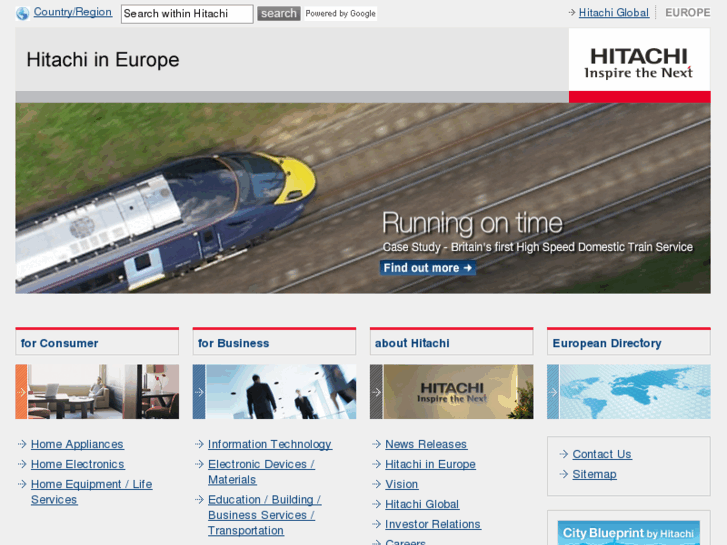Viewport: 727px width, 545px height.
Task: Open the Hitachi Global link in the header
Action: pos(613,13)
